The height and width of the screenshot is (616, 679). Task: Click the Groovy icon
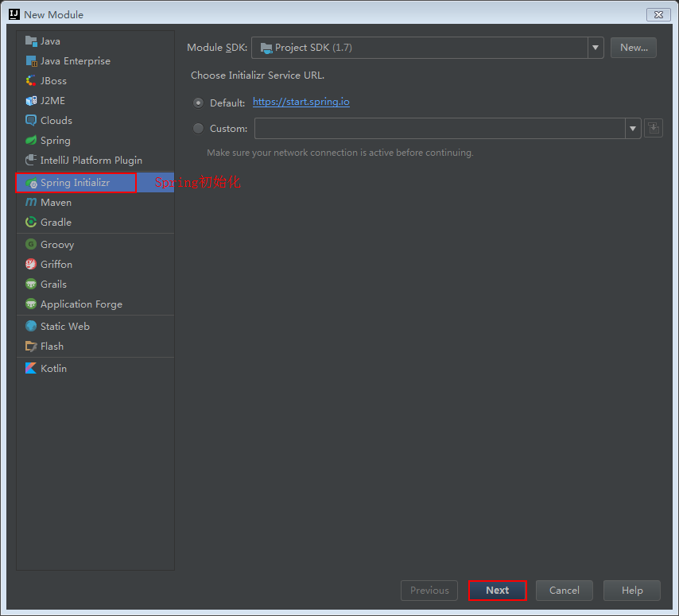pos(31,245)
